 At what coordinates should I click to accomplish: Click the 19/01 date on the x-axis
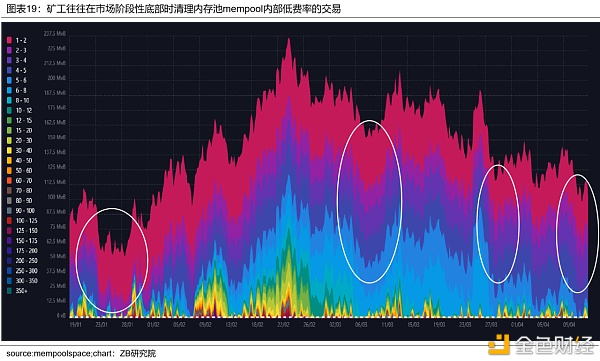(x=75, y=325)
